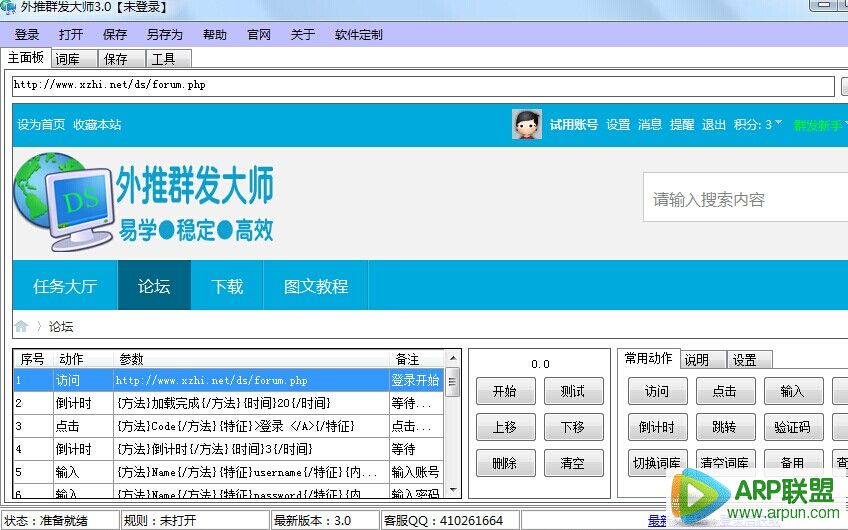Click the 测试 button
The image size is (848, 530).
pyautogui.click(x=573, y=391)
